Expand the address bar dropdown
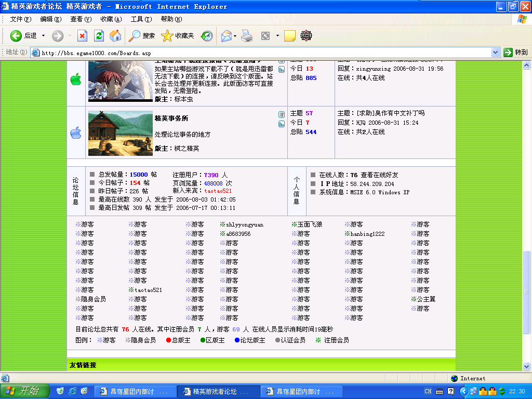 tap(495, 52)
